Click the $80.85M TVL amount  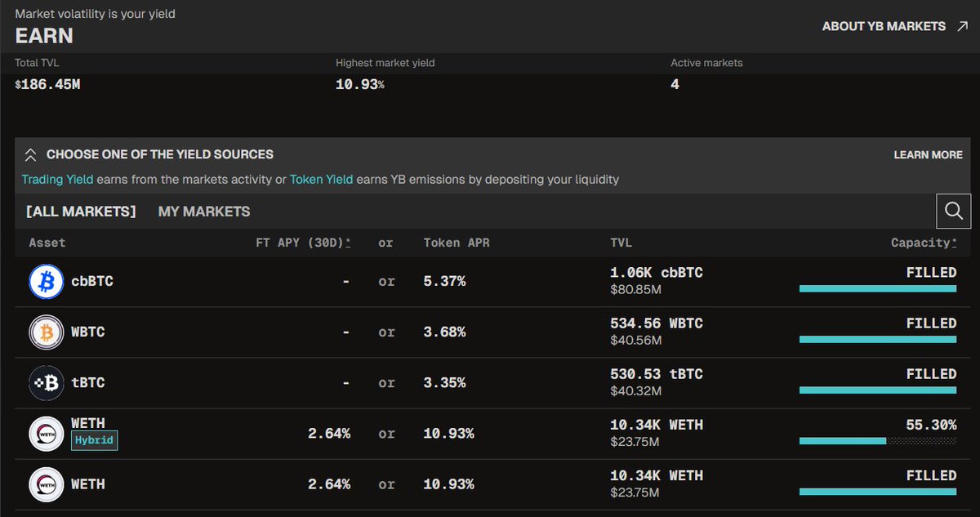tap(635, 289)
